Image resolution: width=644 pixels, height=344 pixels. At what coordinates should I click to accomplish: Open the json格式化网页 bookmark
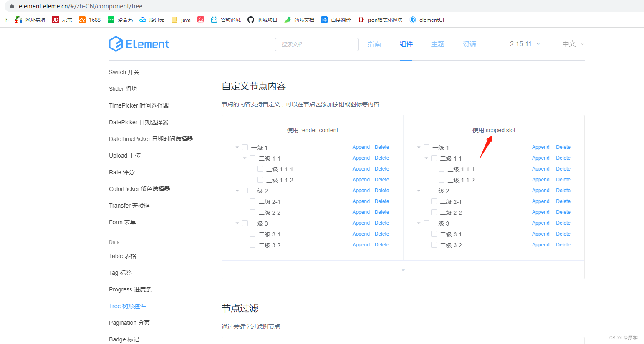tap(380, 20)
